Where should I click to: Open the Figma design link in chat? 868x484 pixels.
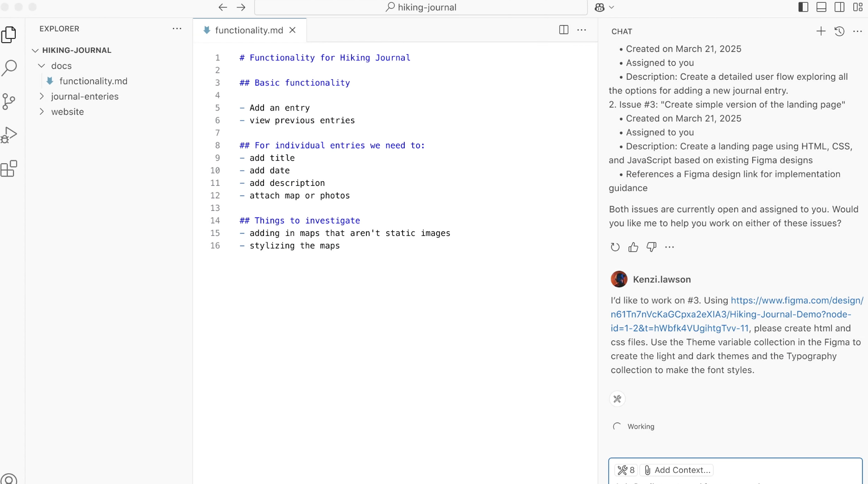coord(737,314)
